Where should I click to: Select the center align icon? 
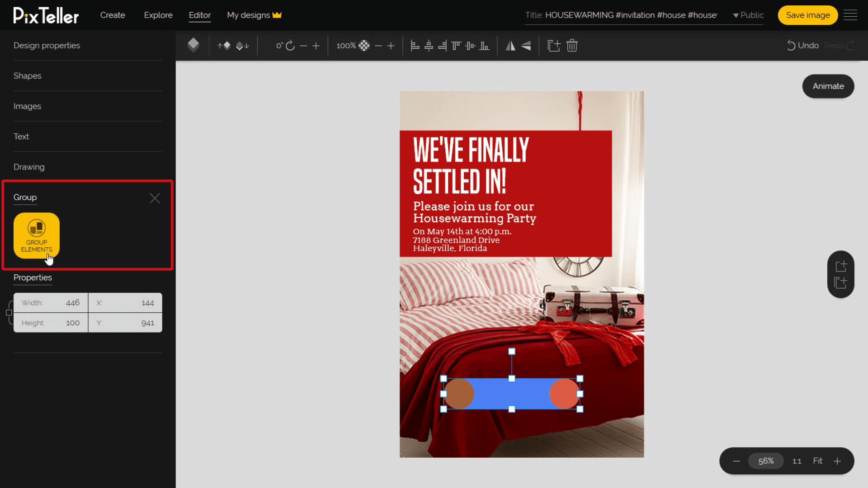pyautogui.click(x=429, y=45)
